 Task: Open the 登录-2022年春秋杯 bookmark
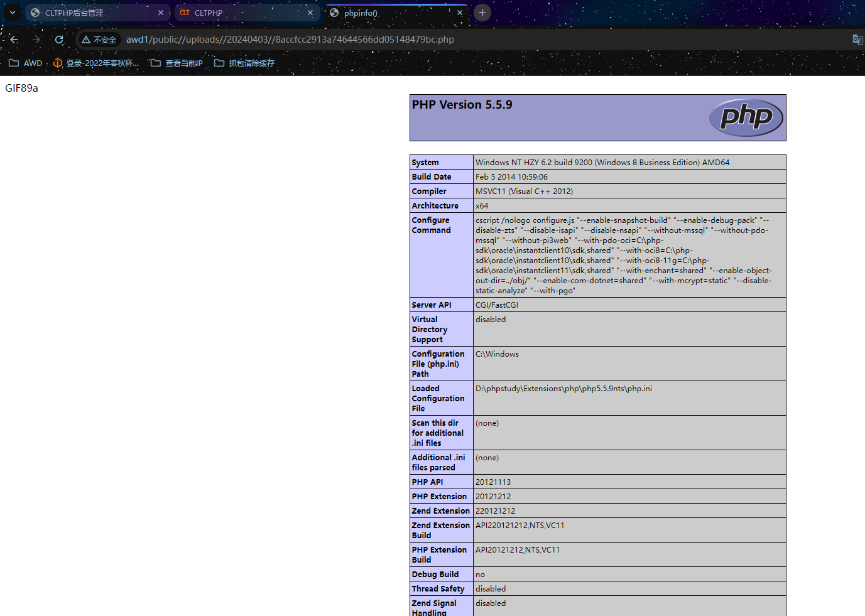[96, 63]
